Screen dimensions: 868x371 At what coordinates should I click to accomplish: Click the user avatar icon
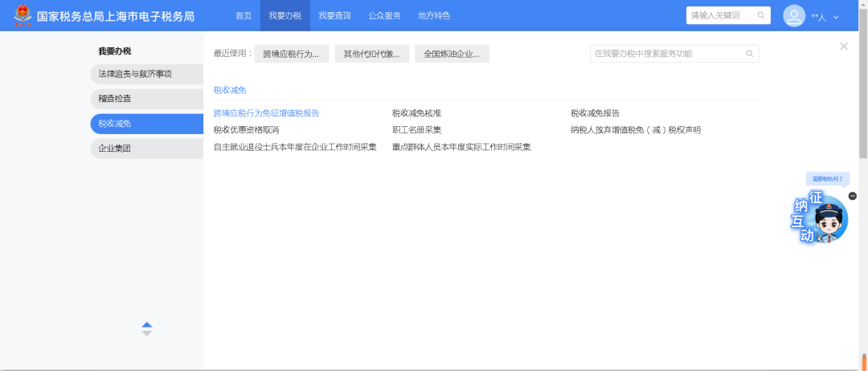pos(793,16)
